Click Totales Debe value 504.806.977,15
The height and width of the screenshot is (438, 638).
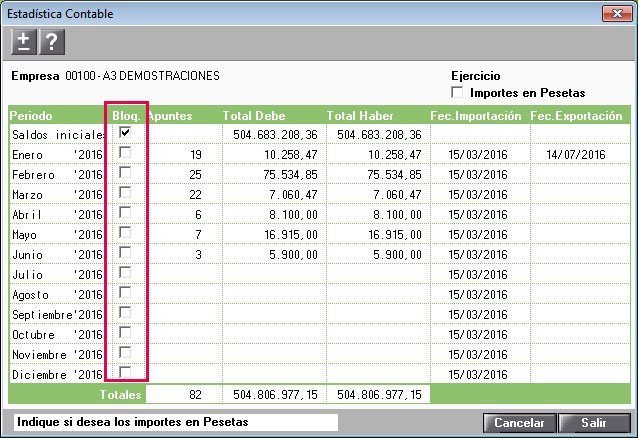(275, 394)
